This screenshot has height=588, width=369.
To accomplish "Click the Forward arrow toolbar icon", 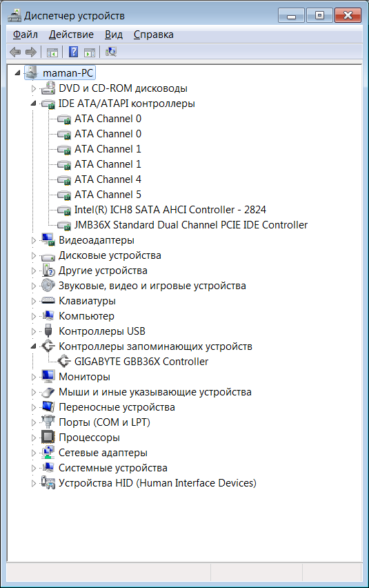I will coord(31,52).
